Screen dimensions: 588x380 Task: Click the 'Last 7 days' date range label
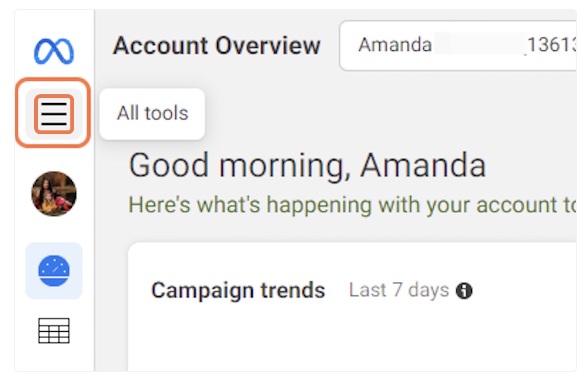(399, 290)
